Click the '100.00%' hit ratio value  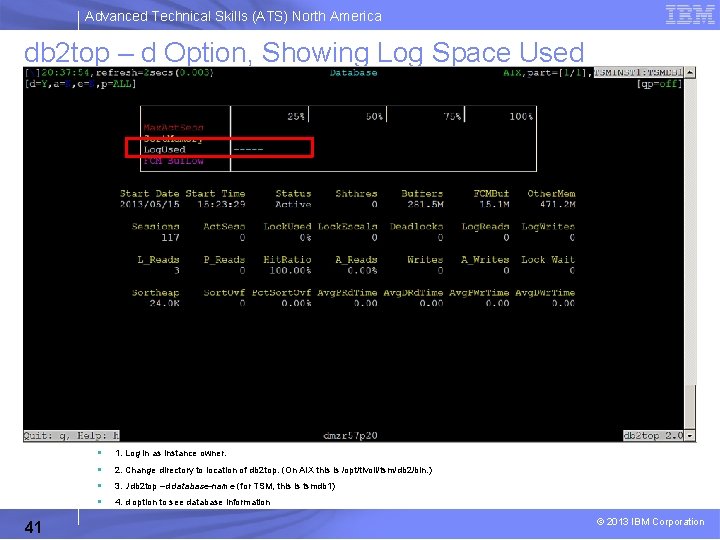point(291,270)
